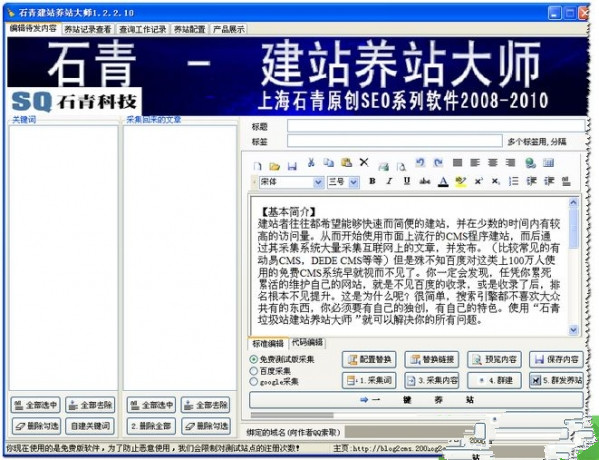Click the New document icon in the editor toolbar
The image size is (599, 460).
(x=257, y=166)
